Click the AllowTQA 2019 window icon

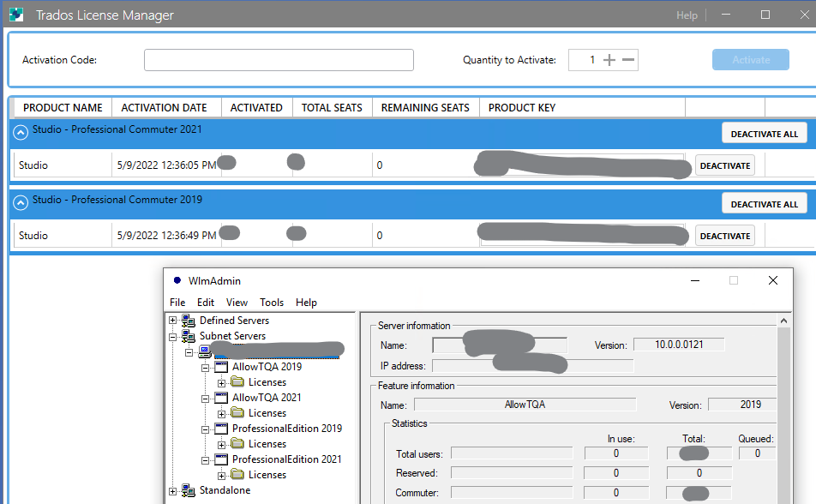(221, 367)
